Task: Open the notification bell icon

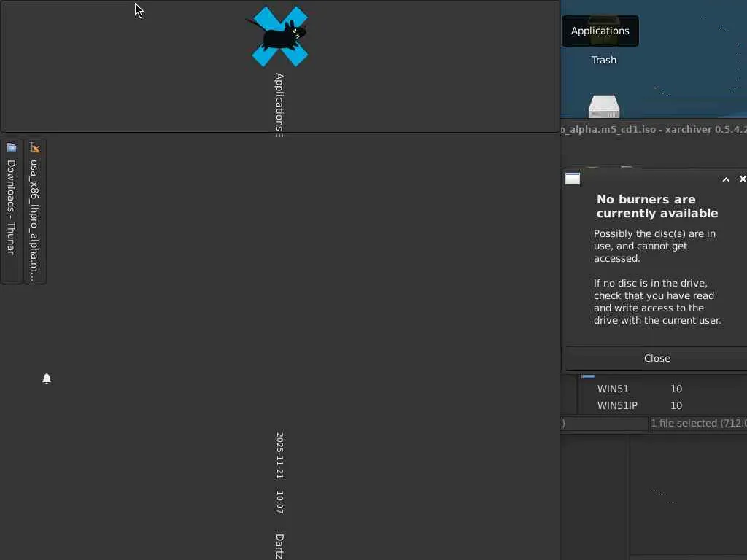Action: pyautogui.click(x=47, y=378)
